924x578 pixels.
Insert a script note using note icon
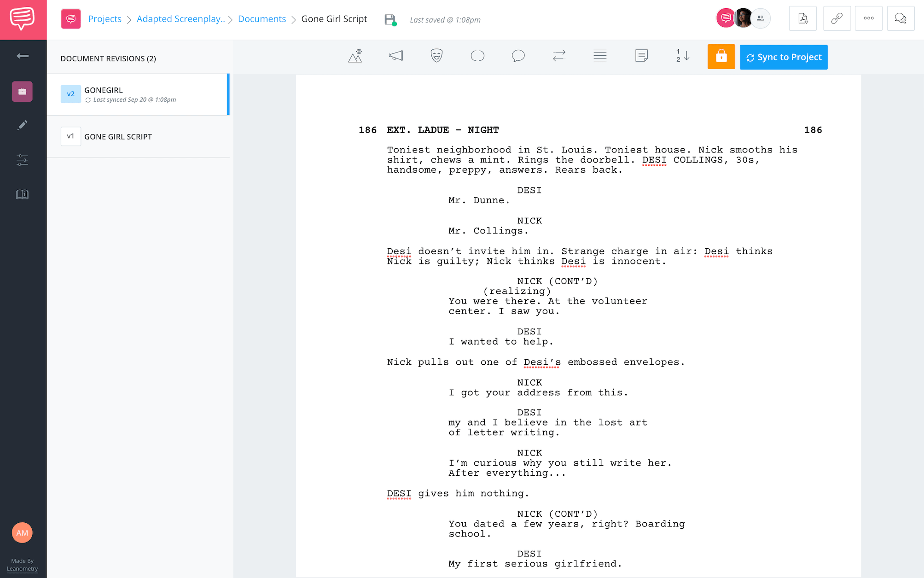point(641,56)
